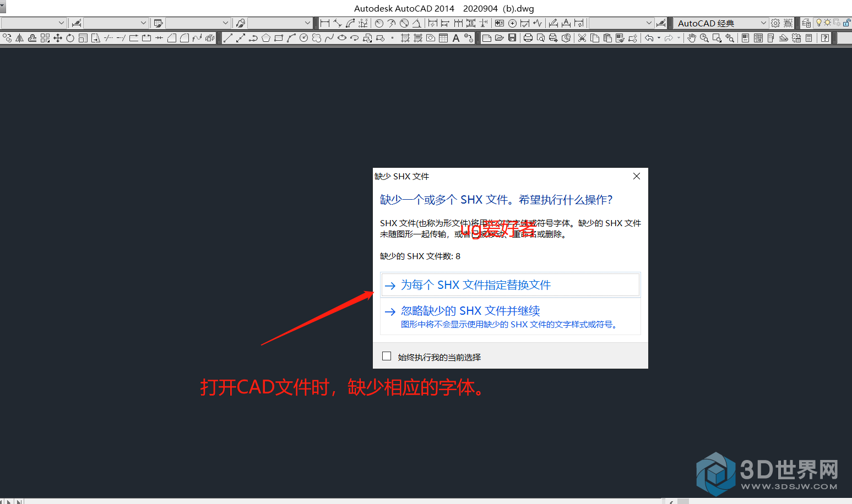This screenshot has width=852, height=504.
Task: Open the table style dropdown
Action: coord(198,23)
